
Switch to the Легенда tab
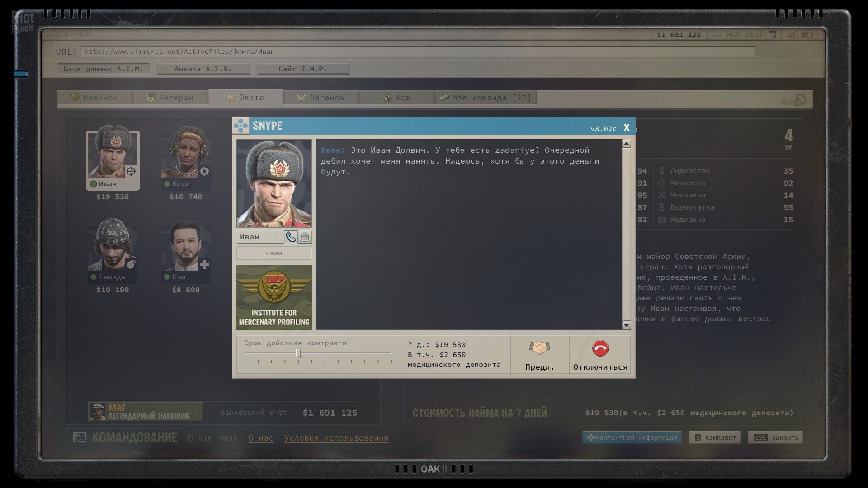(321, 97)
